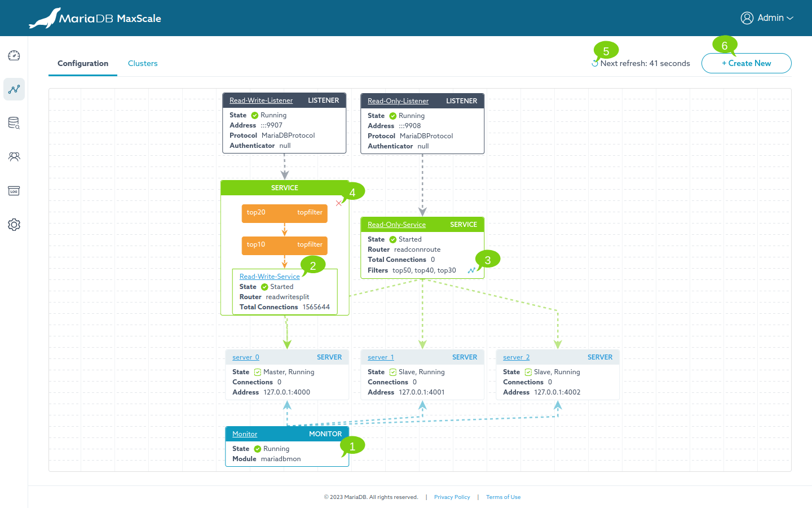Open the Dashboard gauge icon in sidebar

click(14, 55)
